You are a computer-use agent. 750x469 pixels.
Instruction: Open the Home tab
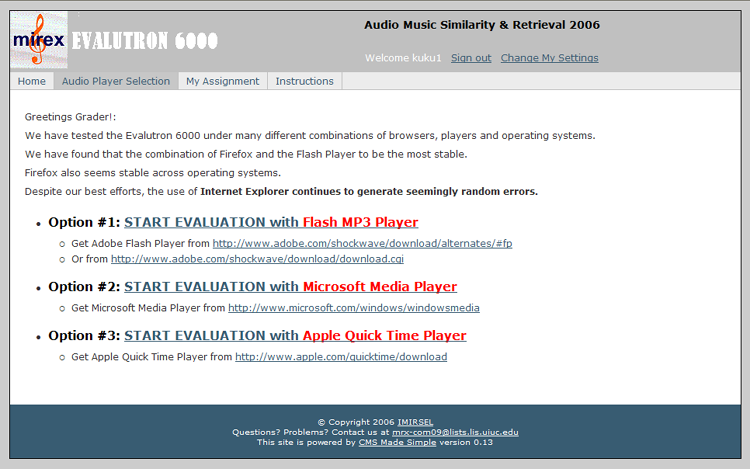pos(32,81)
